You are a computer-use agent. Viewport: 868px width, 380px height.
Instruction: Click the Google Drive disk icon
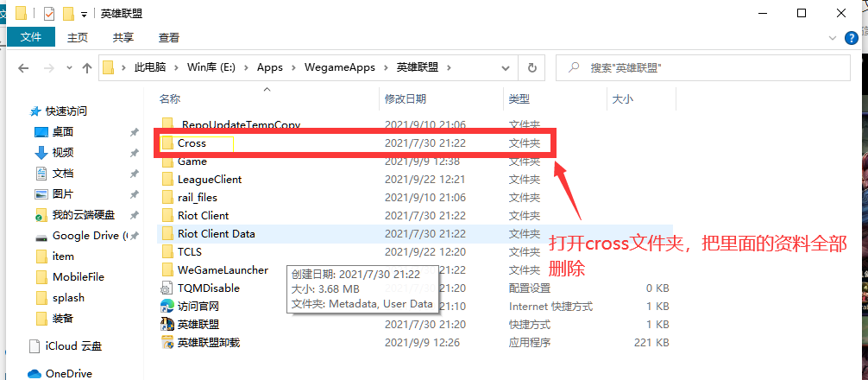pyautogui.click(x=41, y=236)
